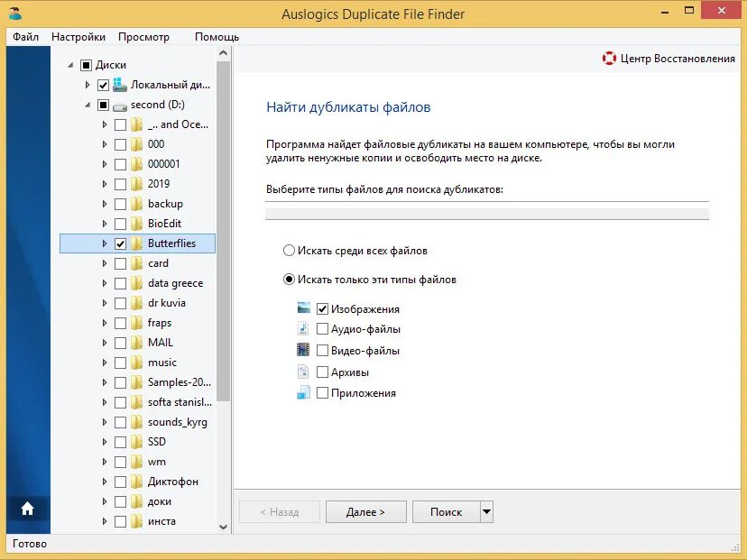Enable the Аудио-файлы checkbox
This screenshot has height=560, width=747.
point(322,329)
